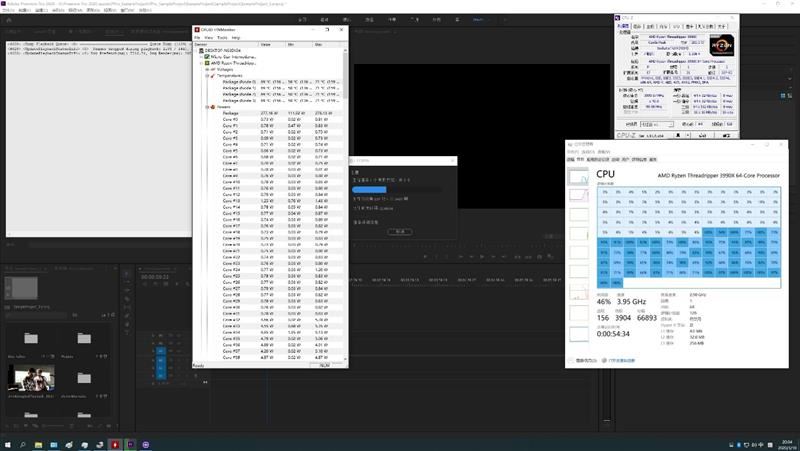Click the 46% utilization value in Task Manager

pyautogui.click(x=604, y=302)
